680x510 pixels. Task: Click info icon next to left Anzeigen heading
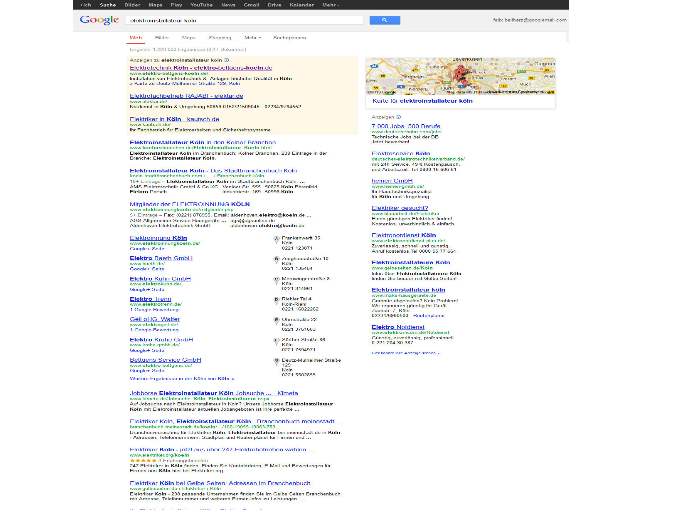click(226, 60)
